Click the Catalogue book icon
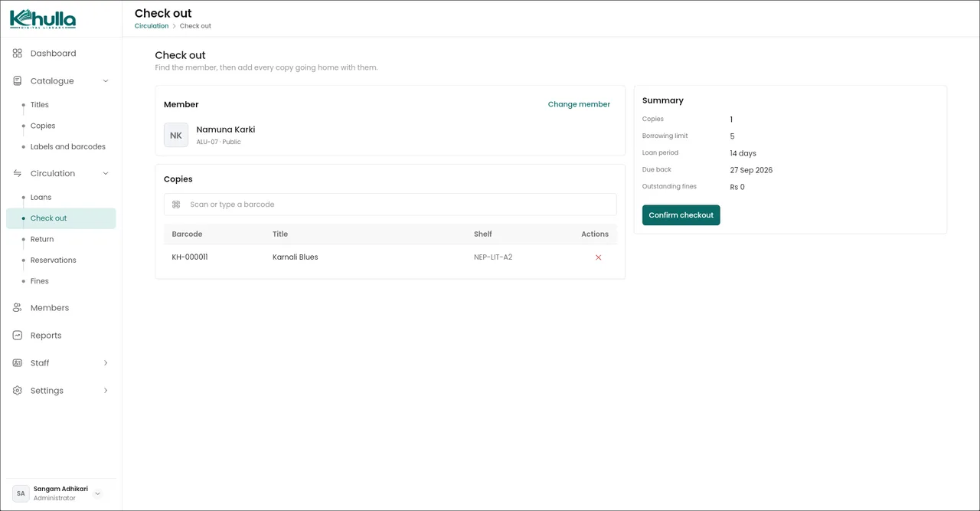This screenshot has height=511, width=980. 18,81
